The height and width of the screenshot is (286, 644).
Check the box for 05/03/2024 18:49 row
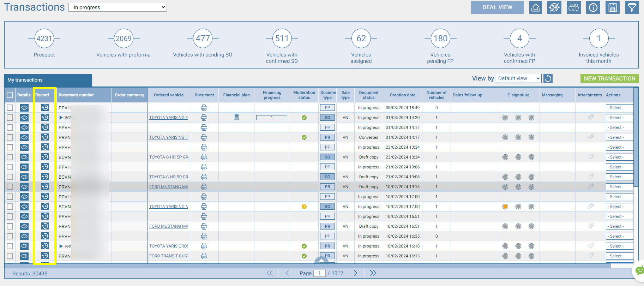10,108
